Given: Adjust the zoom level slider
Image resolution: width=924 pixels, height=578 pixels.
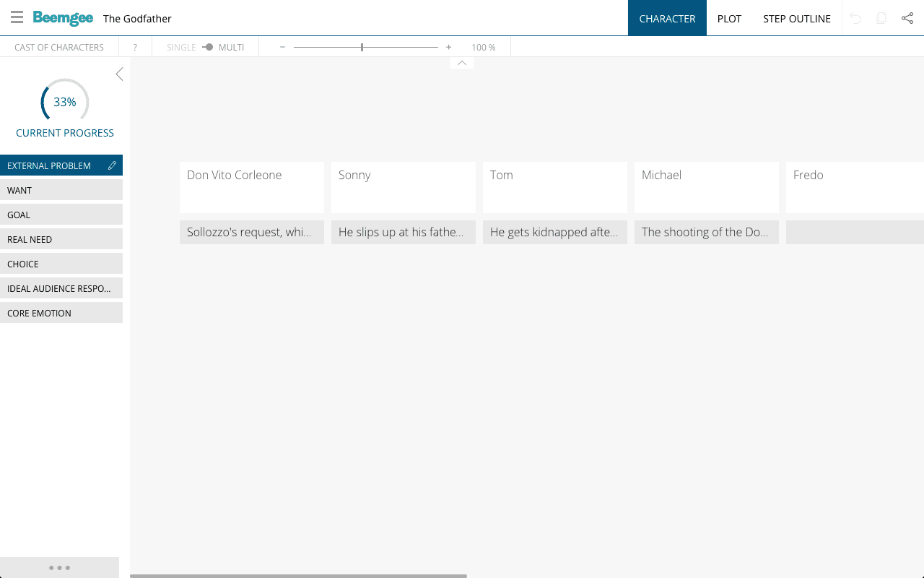Looking at the screenshot, I should point(361,46).
